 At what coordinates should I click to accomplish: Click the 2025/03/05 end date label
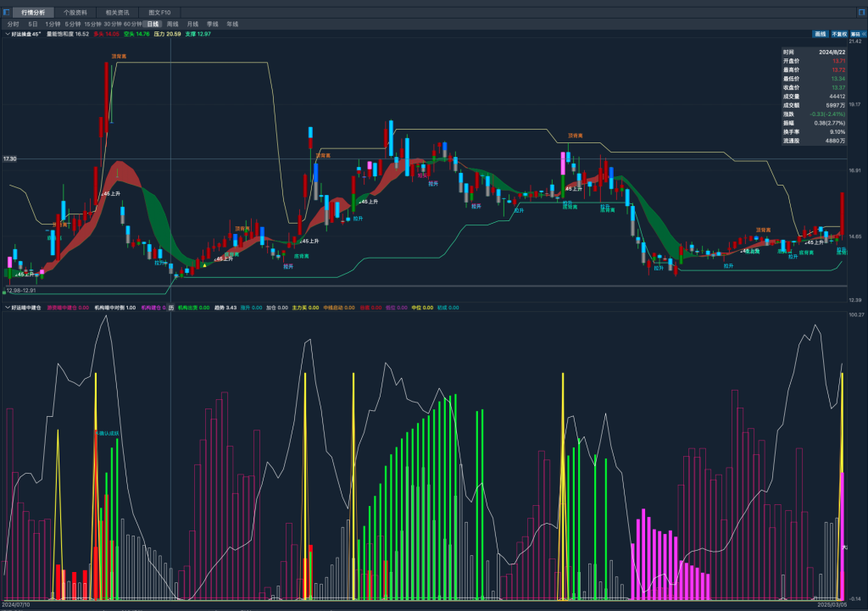coord(832,605)
